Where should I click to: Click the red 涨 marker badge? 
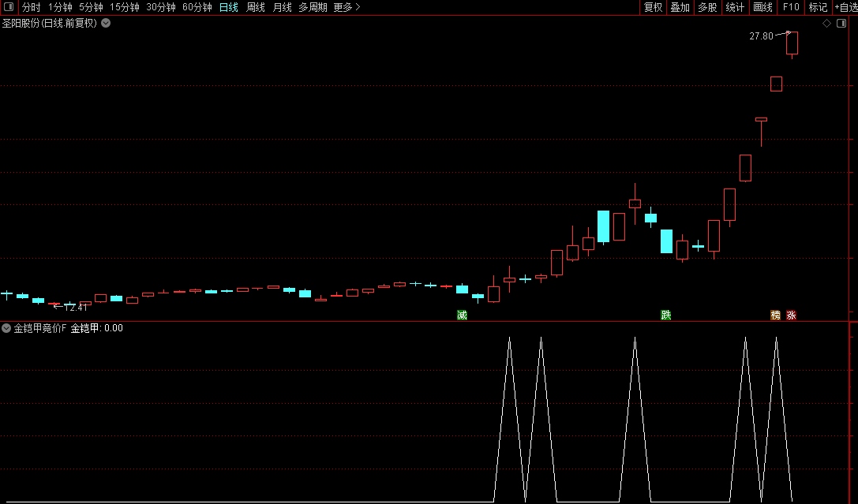791,315
